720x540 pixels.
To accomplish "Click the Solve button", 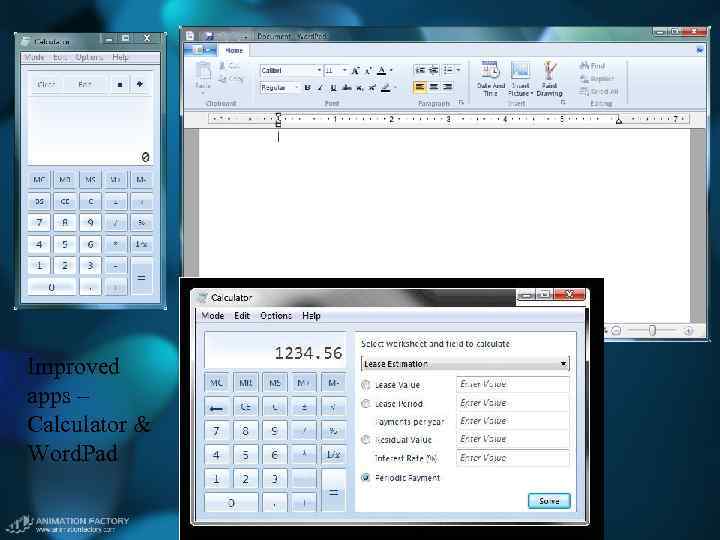I will (x=549, y=501).
